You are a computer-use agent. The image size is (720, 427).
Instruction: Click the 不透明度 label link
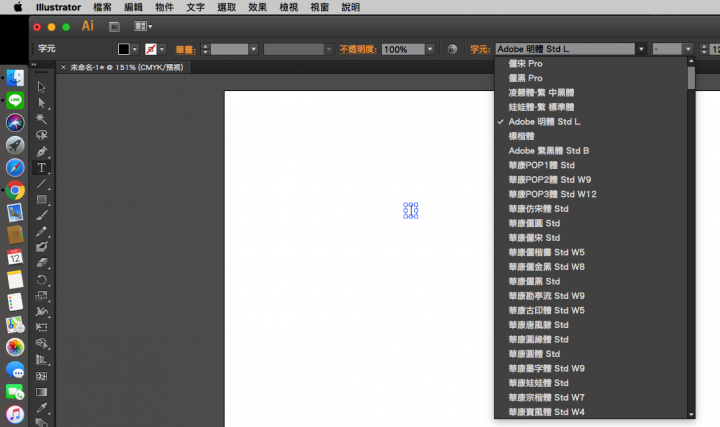tap(358, 49)
